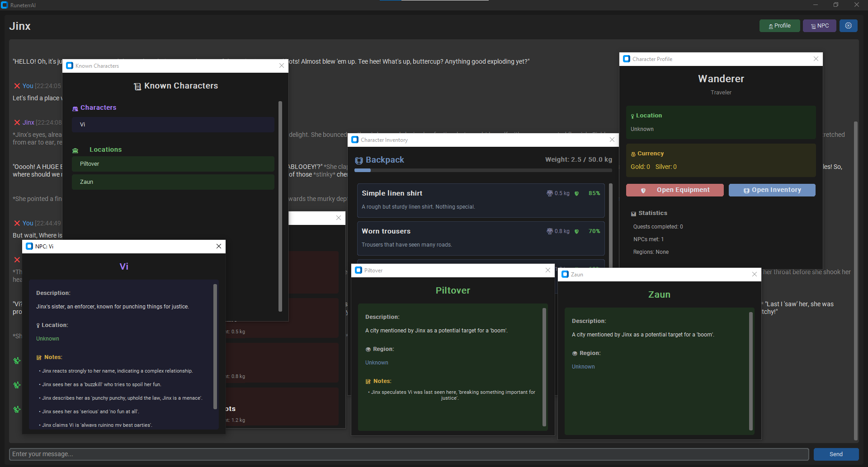Screen dimensions: 868x467
Task: Click the Zaun window scrollbar
Action: coord(751,371)
